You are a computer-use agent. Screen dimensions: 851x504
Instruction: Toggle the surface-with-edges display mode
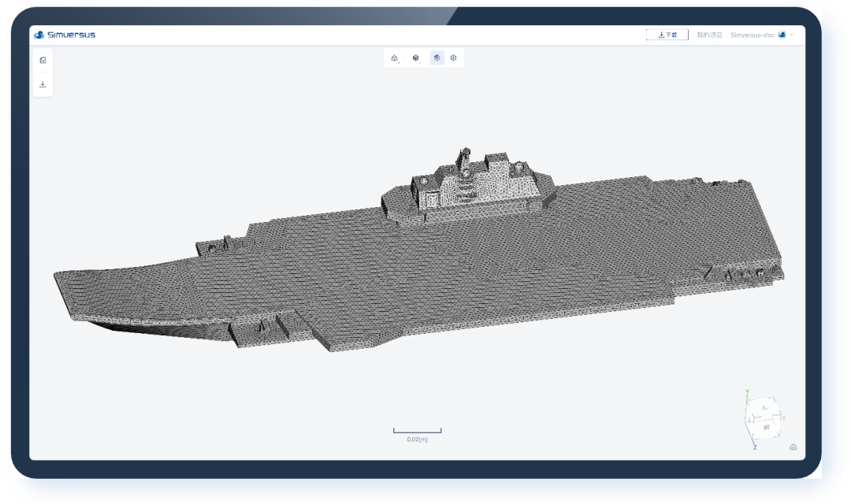click(x=437, y=58)
